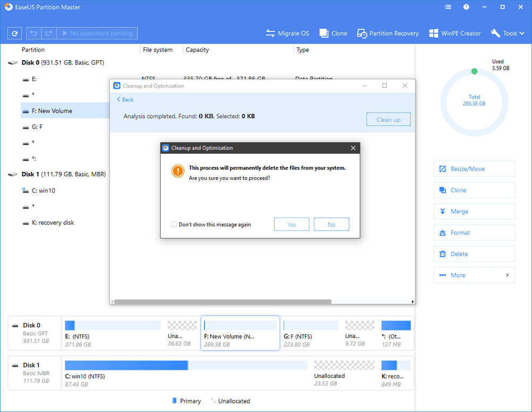This screenshot has height=412, width=532.
Task: Select K: reco... block in disk map
Action: point(396,373)
